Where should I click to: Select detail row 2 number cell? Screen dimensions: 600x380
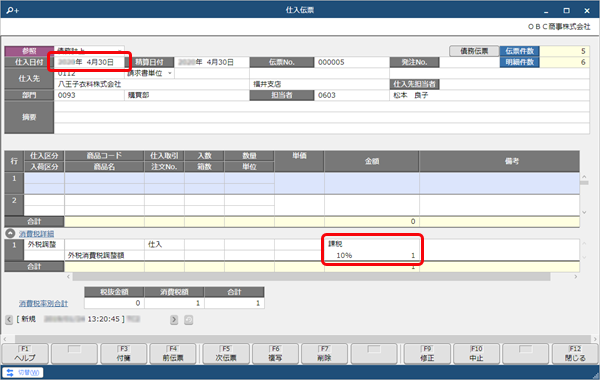pyautogui.click(x=14, y=205)
